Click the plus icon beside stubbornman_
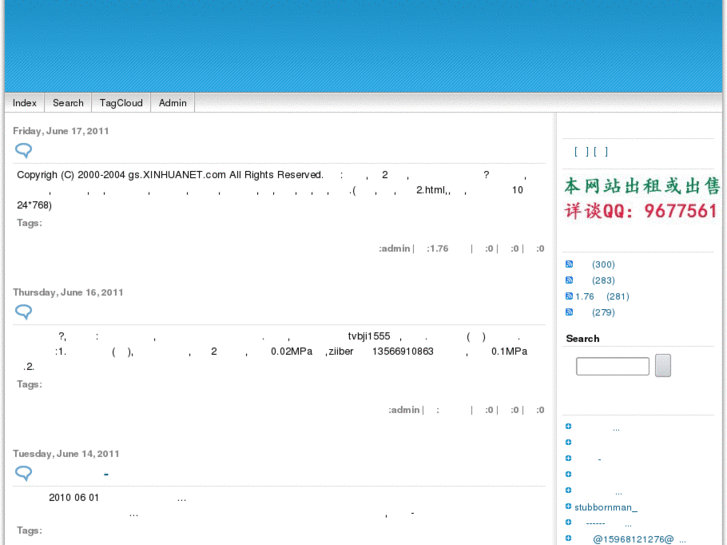 [568, 507]
